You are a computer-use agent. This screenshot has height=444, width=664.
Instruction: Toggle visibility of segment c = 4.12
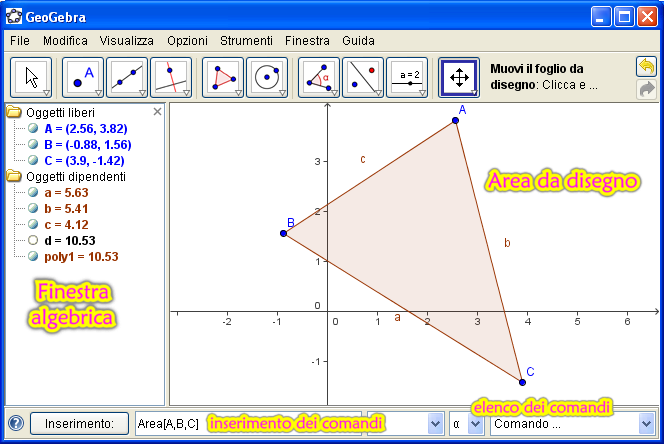[x=33, y=224]
